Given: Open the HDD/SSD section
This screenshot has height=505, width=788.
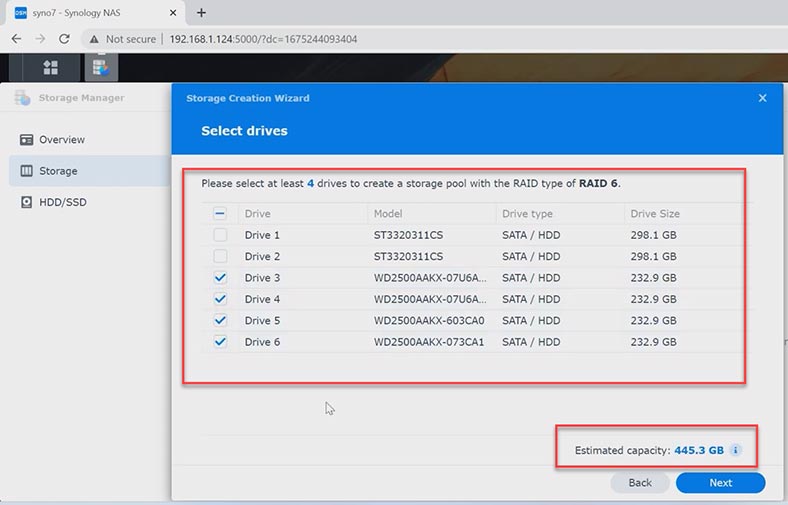Looking at the screenshot, I should pos(89,202).
